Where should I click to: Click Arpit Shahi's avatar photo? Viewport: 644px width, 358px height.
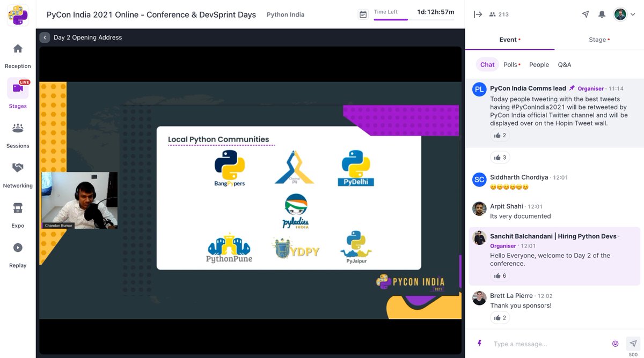[x=479, y=208]
